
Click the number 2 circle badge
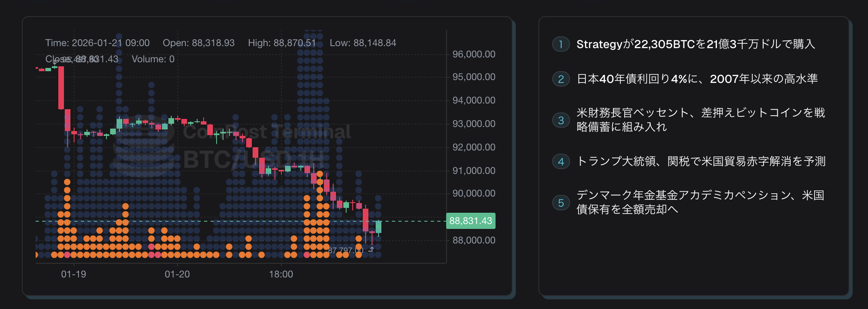(561, 79)
